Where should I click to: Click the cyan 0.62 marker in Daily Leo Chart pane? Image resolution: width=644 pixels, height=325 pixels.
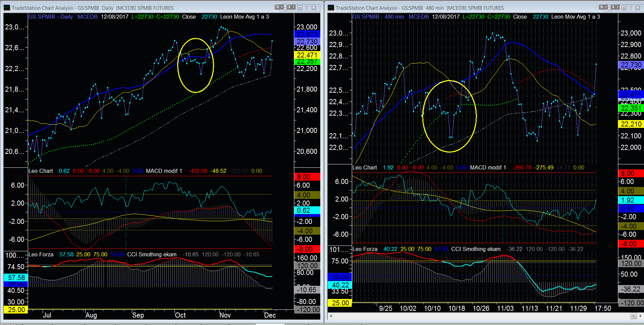307,210
